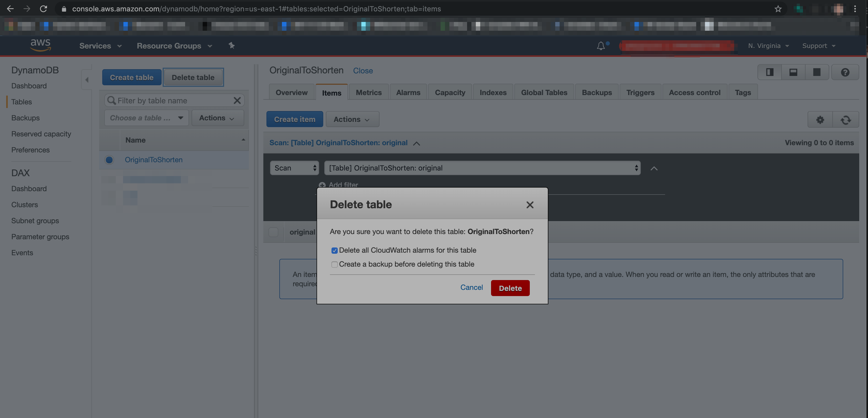Confirm with the red Delete button

pyautogui.click(x=510, y=288)
